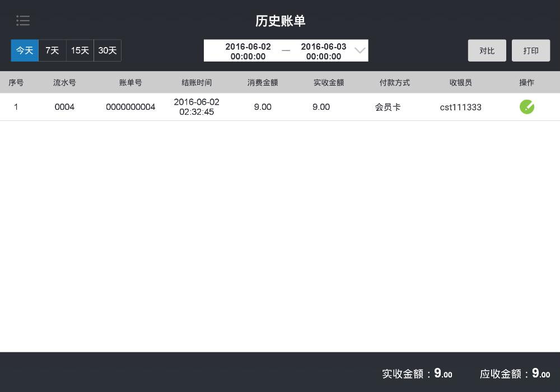Show the 30天 history range
560x392 pixels.
click(x=108, y=50)
